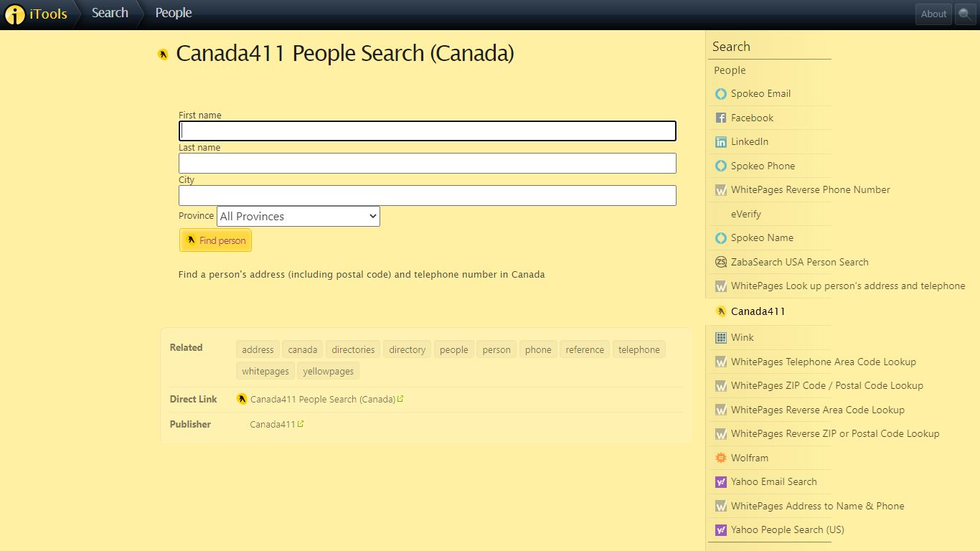Select the reference related tag
This screenshot has width=980, height=551.
tap(585, 349)
